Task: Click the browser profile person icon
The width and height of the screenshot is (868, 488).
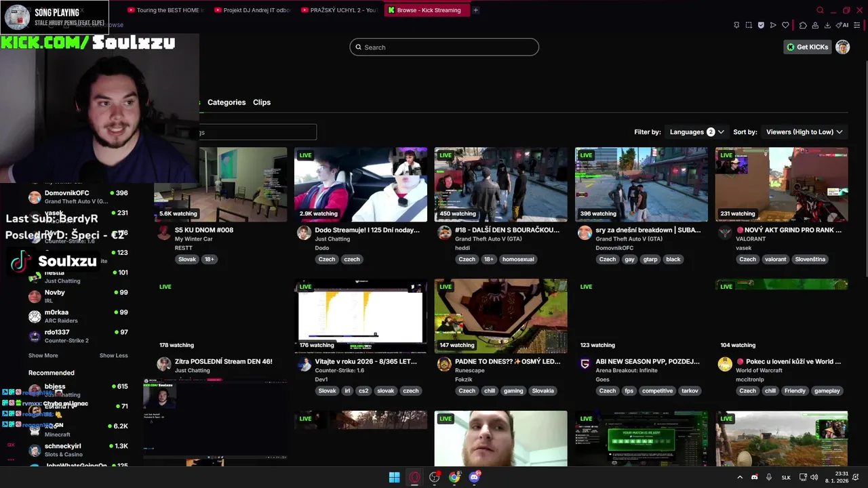Action: (x=815, y=25)
